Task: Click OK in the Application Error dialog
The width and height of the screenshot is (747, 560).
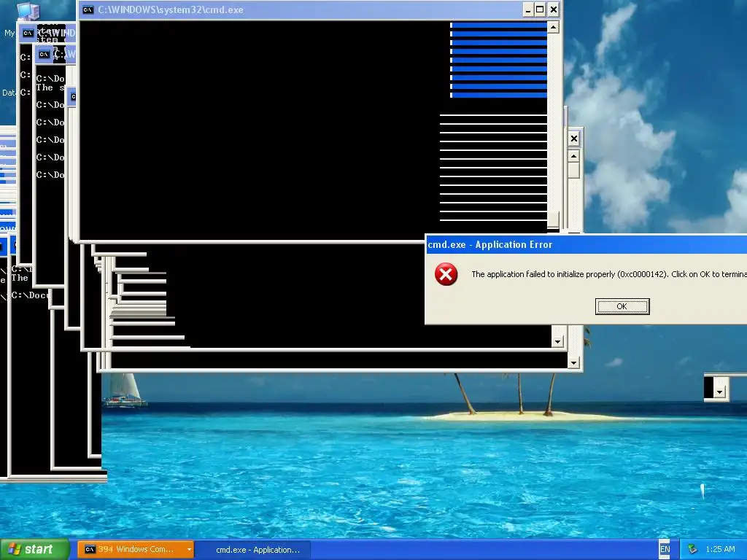Action: click(x=622, y=306)
